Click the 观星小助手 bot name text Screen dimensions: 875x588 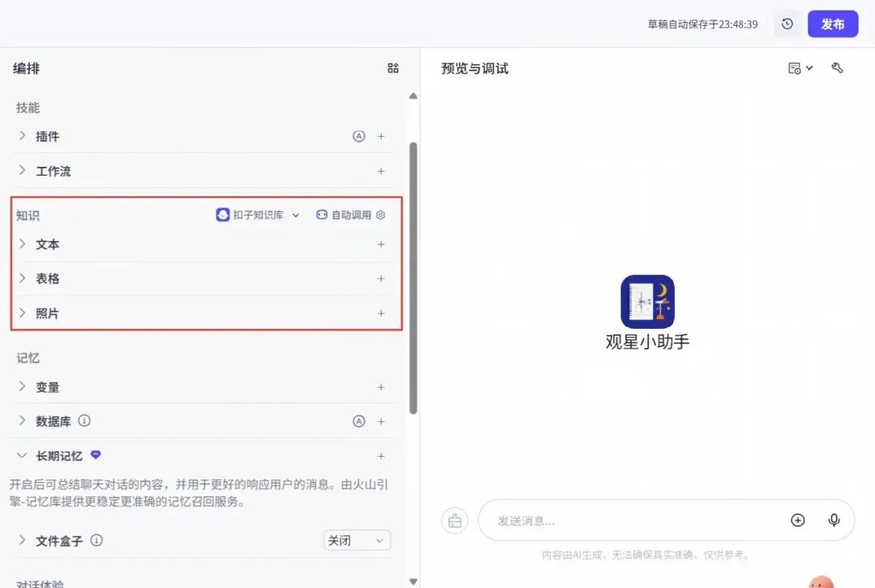click(x=647, y=342)
